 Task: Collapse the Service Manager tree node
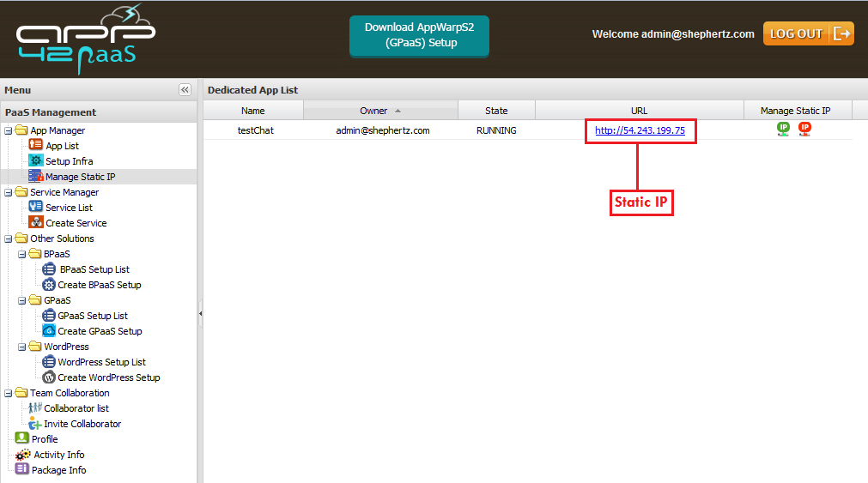[x=9, y=193]
